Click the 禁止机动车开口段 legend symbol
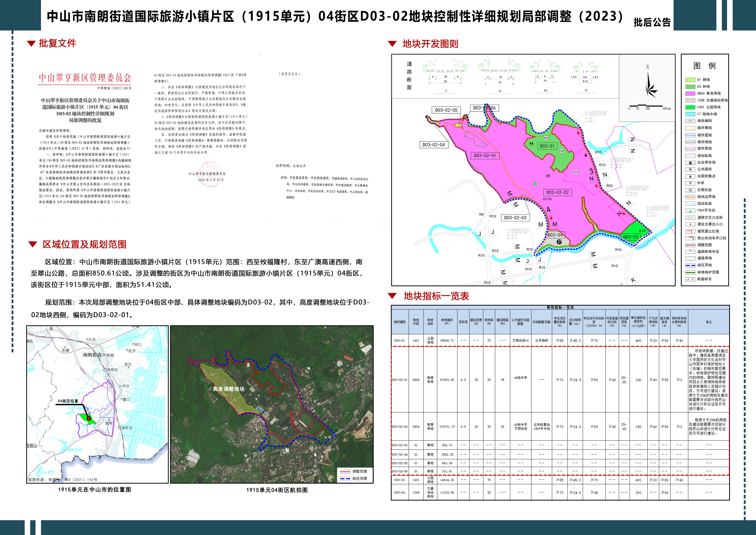The height and width of the screenshot is (535, 756). click(x=690, y=238)
